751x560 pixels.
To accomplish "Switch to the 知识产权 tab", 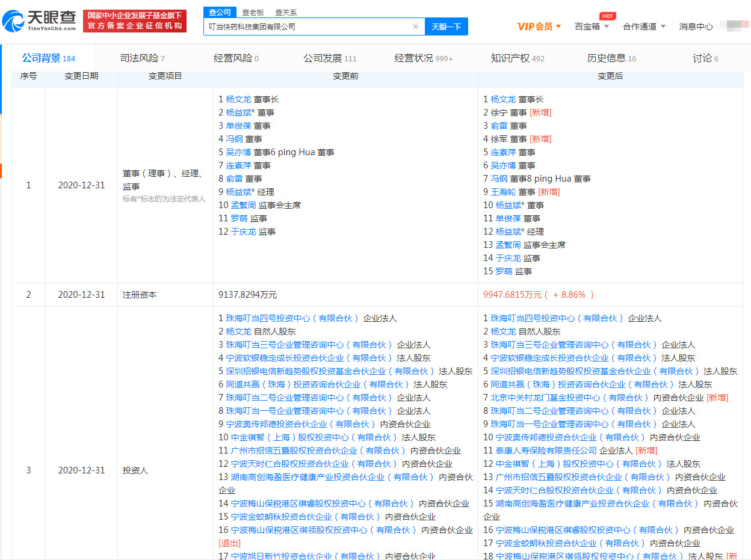I will coord(518,58).
